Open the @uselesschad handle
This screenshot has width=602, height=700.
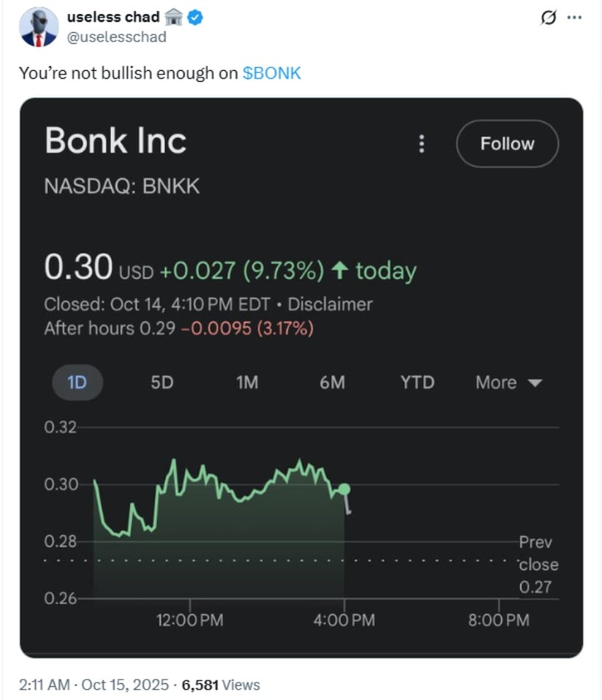[117, 36]
